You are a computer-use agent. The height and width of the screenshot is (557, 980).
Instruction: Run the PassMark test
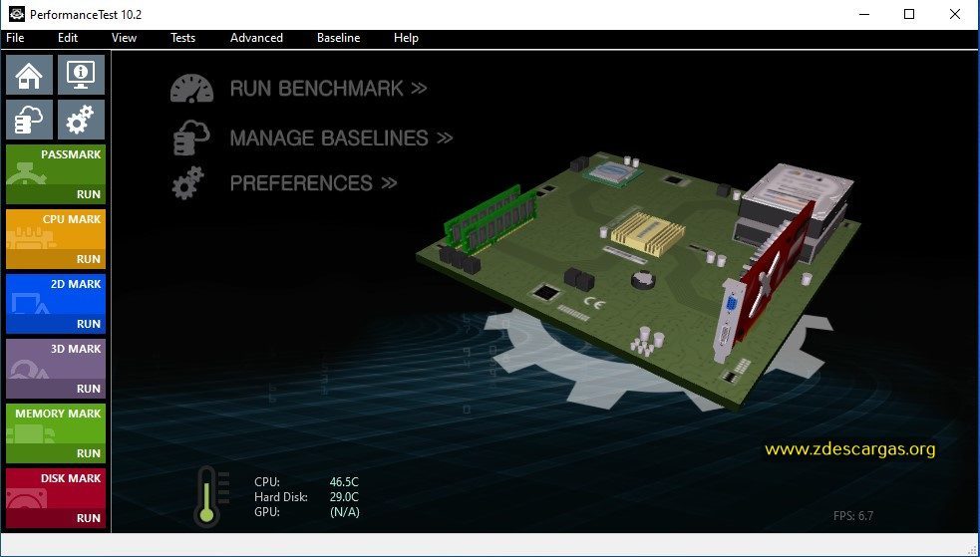(88, 194)
